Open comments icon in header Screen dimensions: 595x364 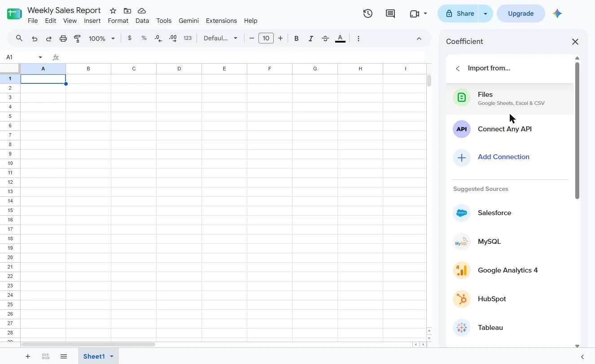[x=390, y=13]
